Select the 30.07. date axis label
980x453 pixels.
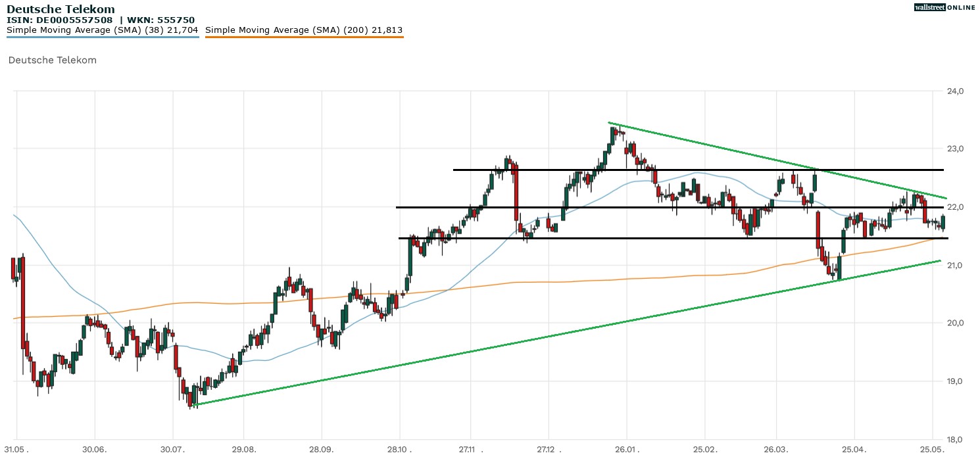click(x=173, y=448)
